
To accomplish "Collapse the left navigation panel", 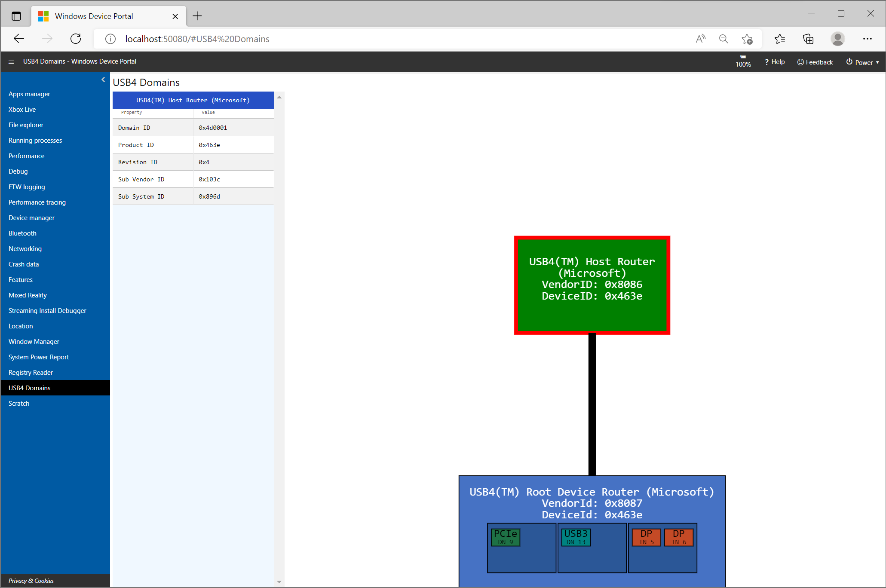I will pos(103,80).
